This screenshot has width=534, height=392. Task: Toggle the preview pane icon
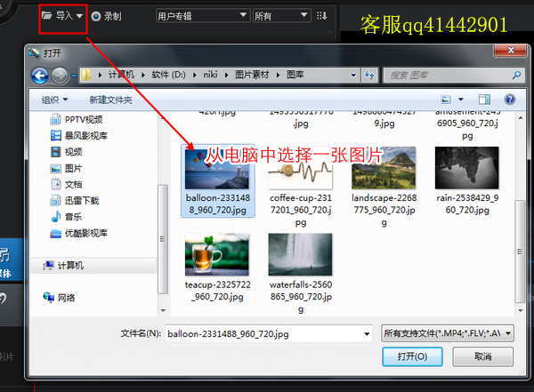click(x=484, y=100)
